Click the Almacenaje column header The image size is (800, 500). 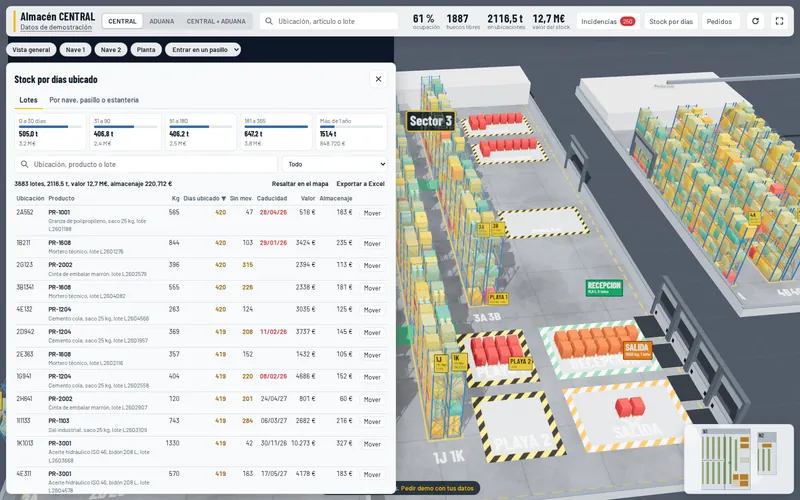(336, 198)
